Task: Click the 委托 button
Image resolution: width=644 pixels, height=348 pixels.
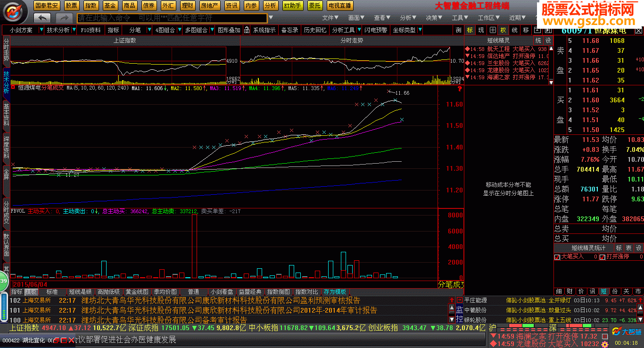Action: [315, 6]
